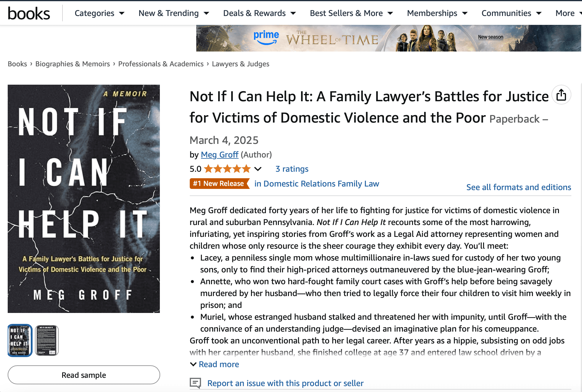This screenshot has width=582, height=392.
Task: Expand the star rating breakdown chevron
Action: point(258,169)
